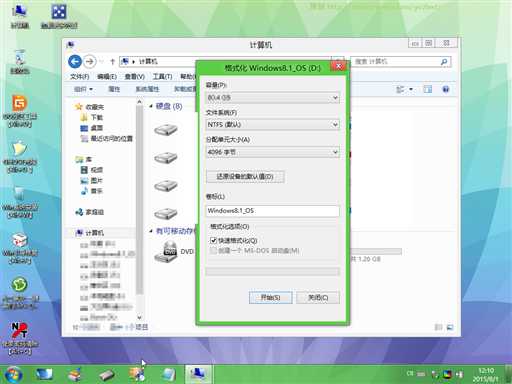This screenshot has width=512, height=384.
Task: Select the first hard disk drive icon
Action: click(x=166, y=129)
